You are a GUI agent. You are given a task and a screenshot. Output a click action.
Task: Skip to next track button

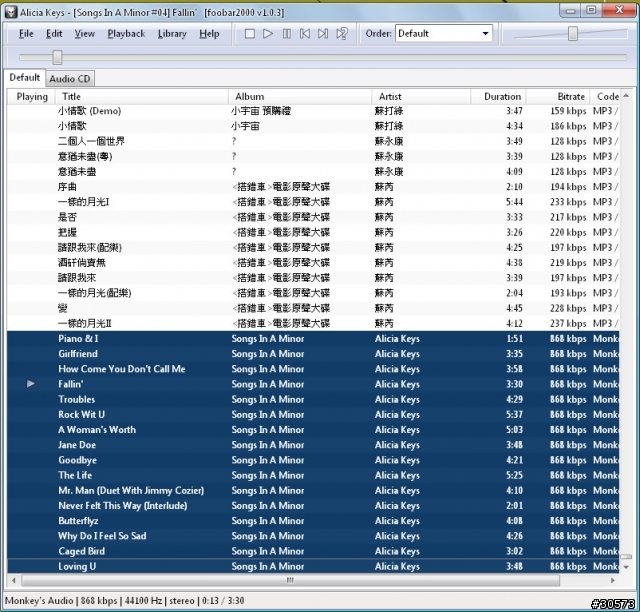pos(323,33)
